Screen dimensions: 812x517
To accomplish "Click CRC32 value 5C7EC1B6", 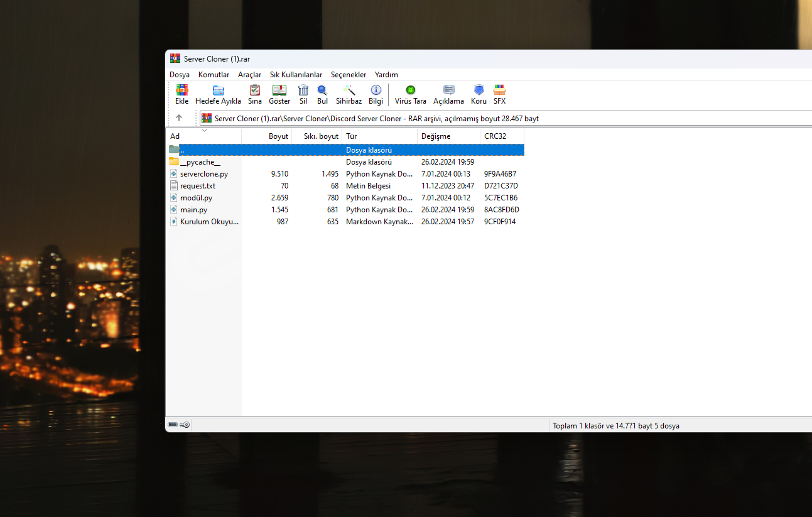I will coord(501,198).
